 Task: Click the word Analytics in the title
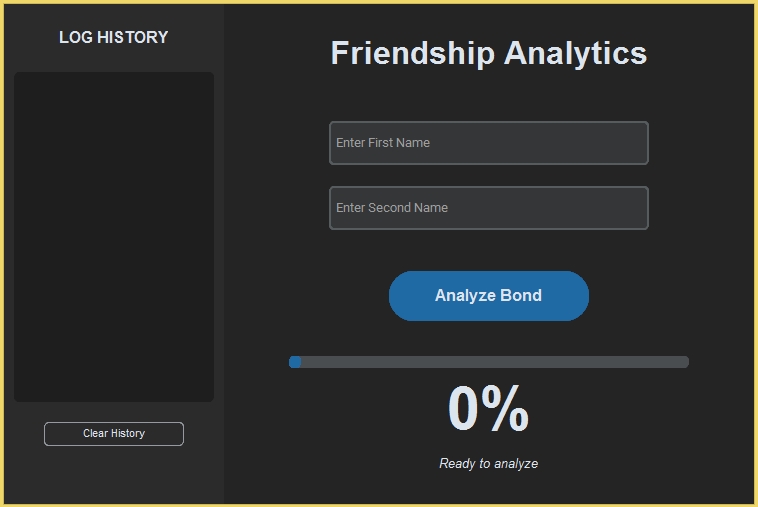[x=575, y=53]
